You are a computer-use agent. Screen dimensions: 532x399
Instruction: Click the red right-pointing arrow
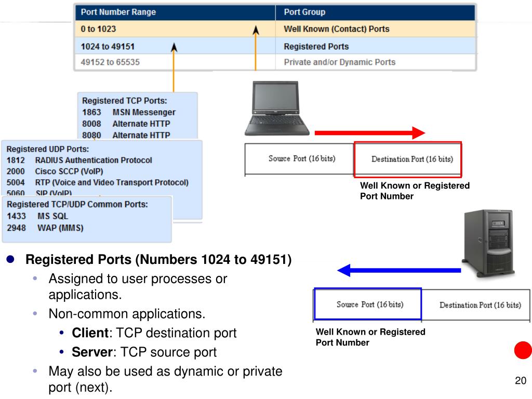pyautogui.click(x=369, y=134)
